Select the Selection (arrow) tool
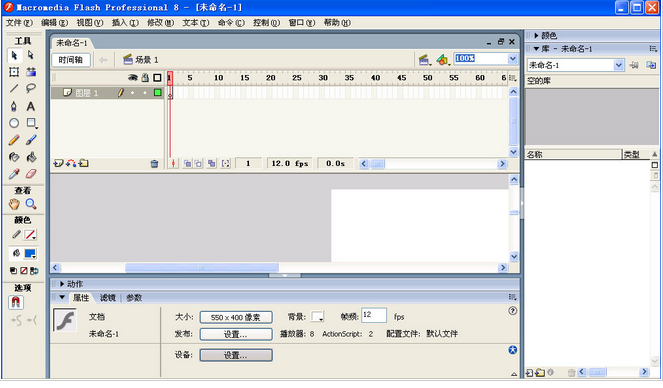 14,55
